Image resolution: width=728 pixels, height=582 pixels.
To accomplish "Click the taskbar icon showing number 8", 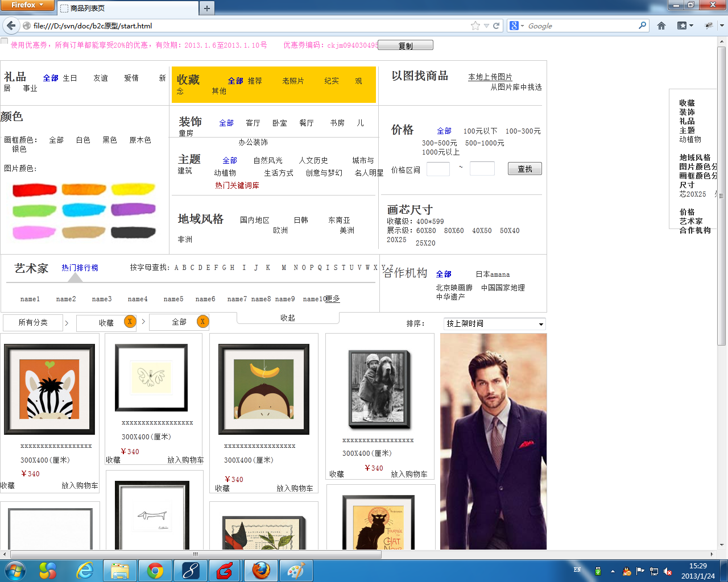I will coord(190,571).
